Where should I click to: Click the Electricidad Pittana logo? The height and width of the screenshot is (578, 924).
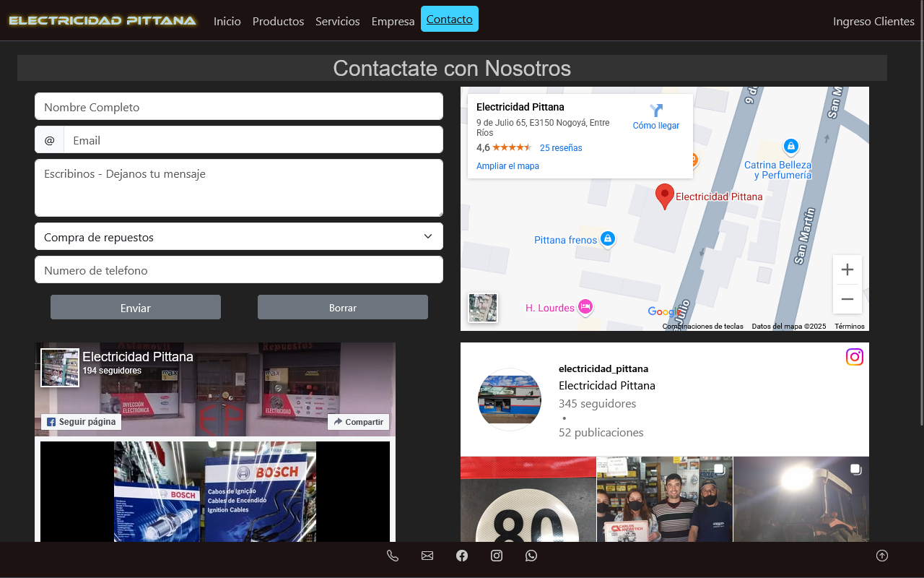(103, 20)
